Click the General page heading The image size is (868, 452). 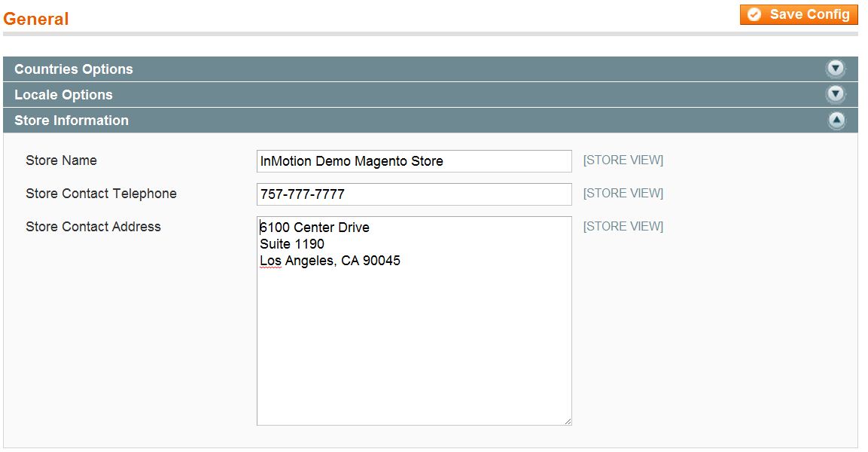coord(36,19)
